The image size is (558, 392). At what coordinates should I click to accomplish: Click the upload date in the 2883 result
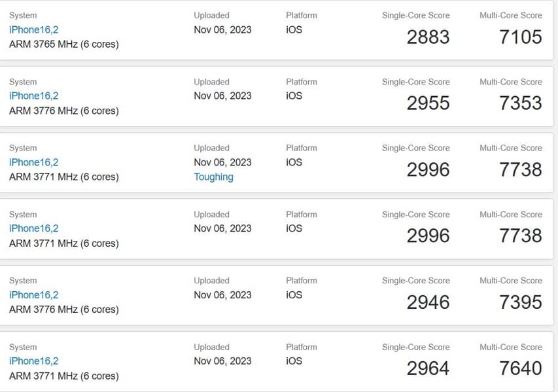(x=222, y=29)
